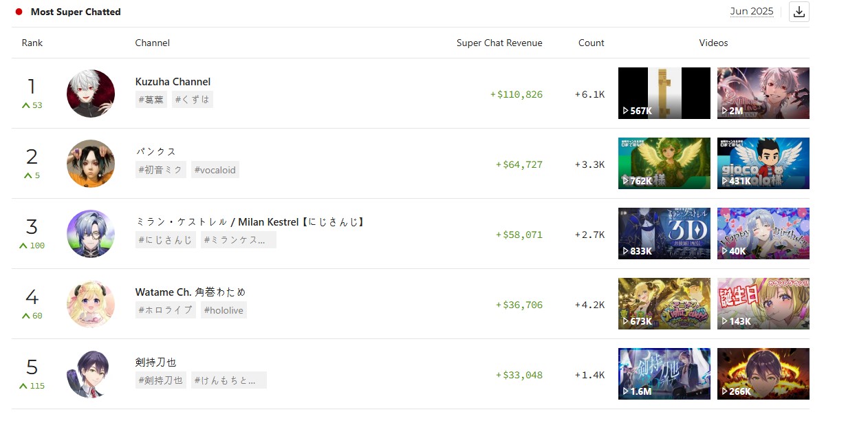868x423 pixels.
Task: Open Kuzuha Channel avatar
Action: (x=91, y=94)
